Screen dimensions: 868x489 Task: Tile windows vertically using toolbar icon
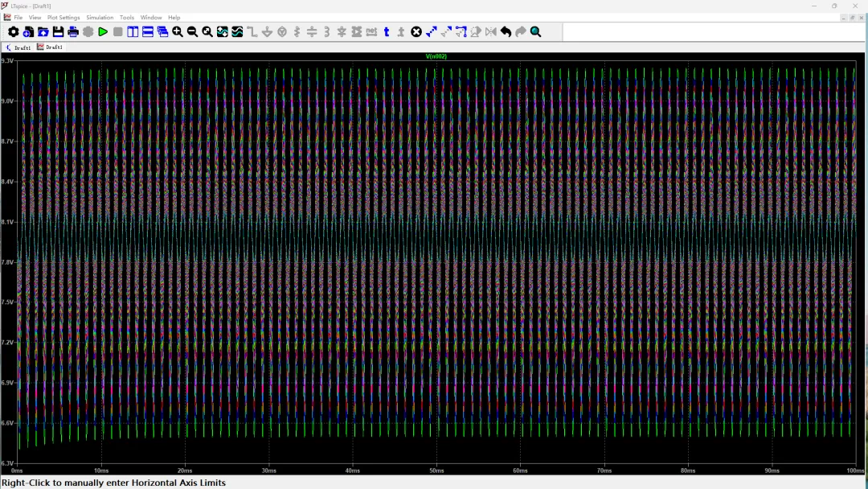pyautogui.click(x=133, y=32)
